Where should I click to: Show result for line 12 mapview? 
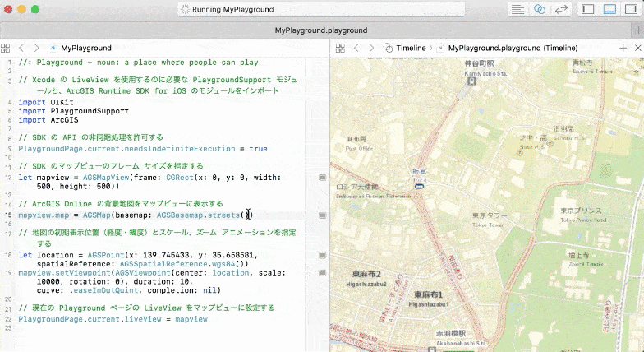[x=322, y=178]
